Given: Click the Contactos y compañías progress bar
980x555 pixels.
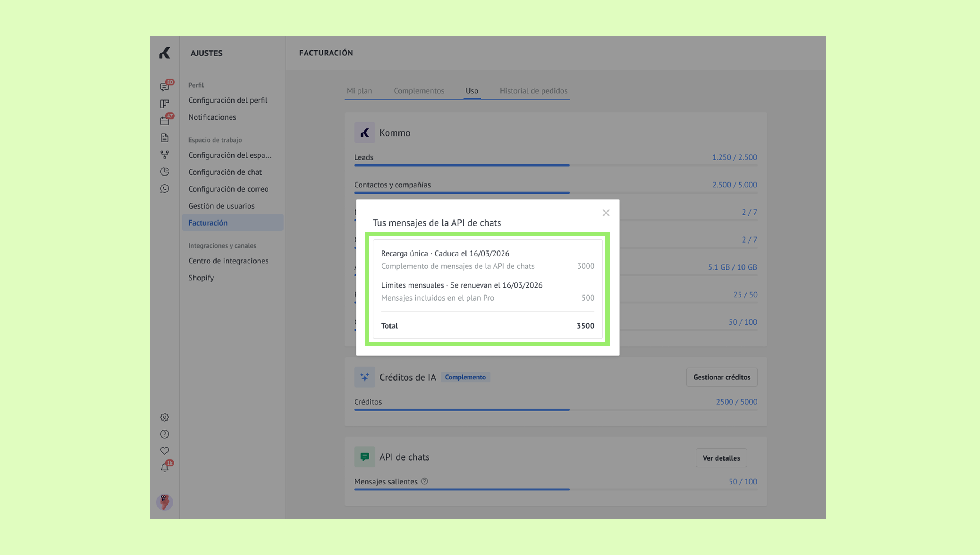Looking at the screenshot, I should pyautogui.click(x=556, y=193).
